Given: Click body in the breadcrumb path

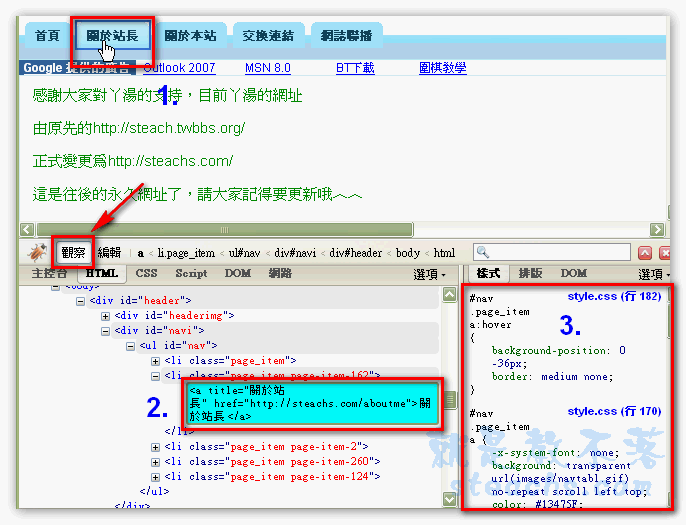Looking at the screenshot, I should tap(407, 253).
